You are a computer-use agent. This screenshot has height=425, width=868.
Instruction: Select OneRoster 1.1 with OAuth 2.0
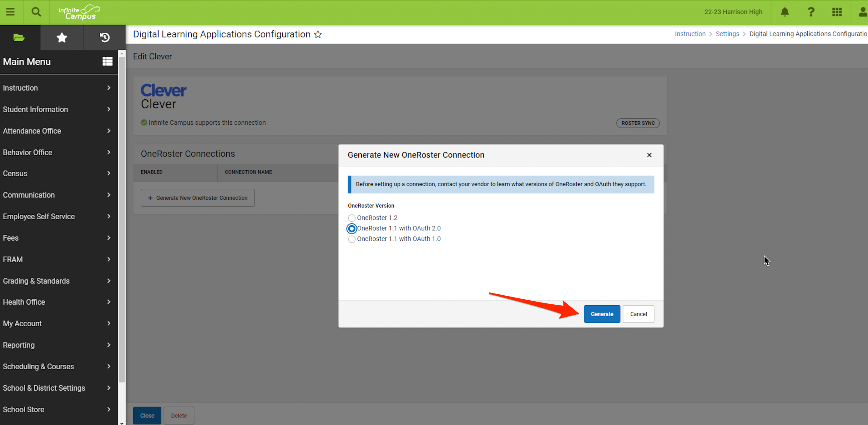click(x=351, y=229)
